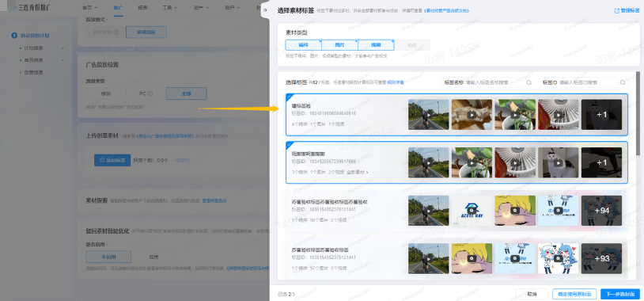644x301 pixels.
Task: Select tag card with ID ending 101441
Action: pos(456,259)
